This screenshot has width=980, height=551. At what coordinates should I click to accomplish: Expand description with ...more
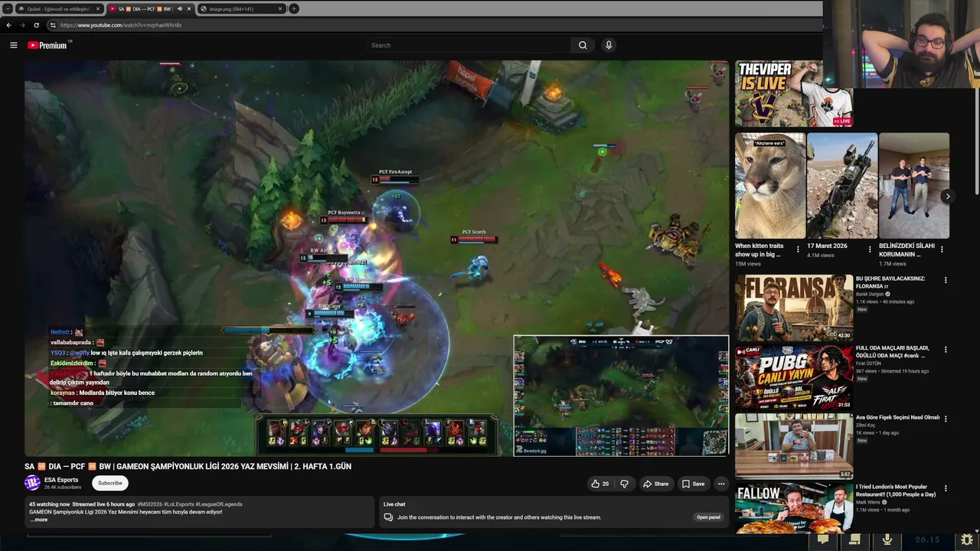(x=38, y=520)
